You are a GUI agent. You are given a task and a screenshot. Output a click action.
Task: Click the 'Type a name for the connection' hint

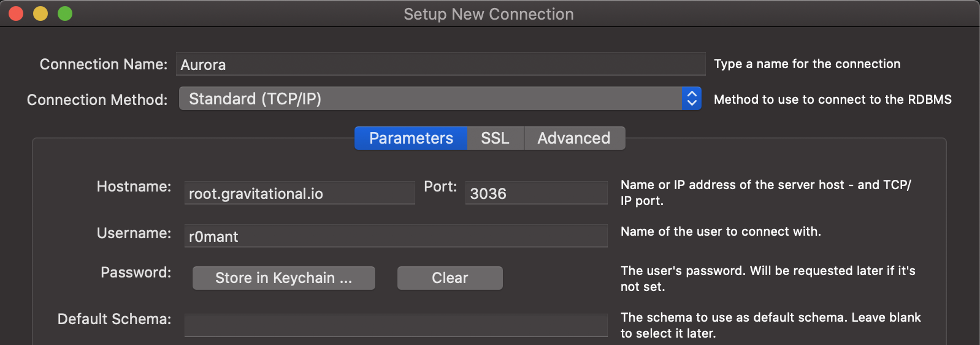806,64
